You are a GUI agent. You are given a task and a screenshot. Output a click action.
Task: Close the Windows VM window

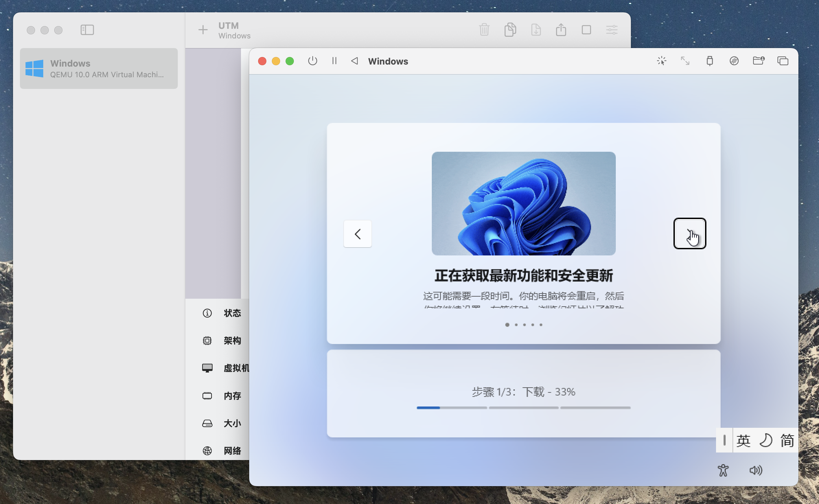tap(262, 61)
